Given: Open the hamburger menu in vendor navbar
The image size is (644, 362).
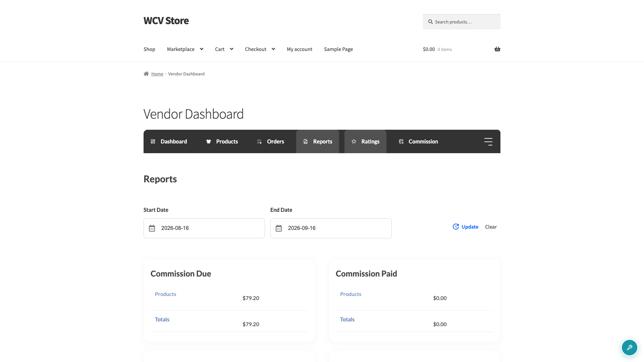Looking at the screenshot, I should [488, 141].
